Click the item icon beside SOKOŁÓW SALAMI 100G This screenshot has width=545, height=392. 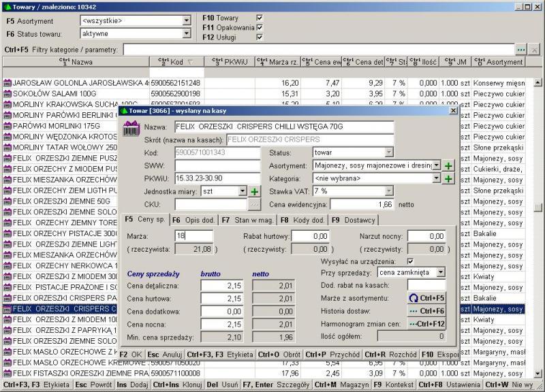[7, 94]
